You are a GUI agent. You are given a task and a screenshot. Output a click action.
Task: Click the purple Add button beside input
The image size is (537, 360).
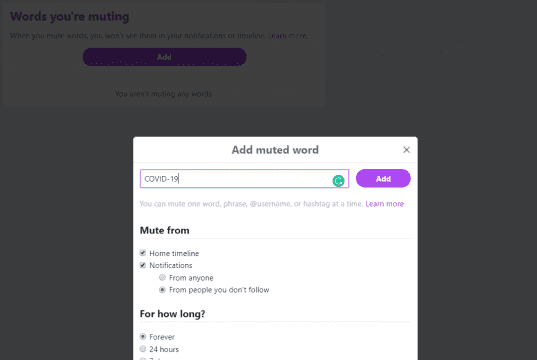point(383,178)
